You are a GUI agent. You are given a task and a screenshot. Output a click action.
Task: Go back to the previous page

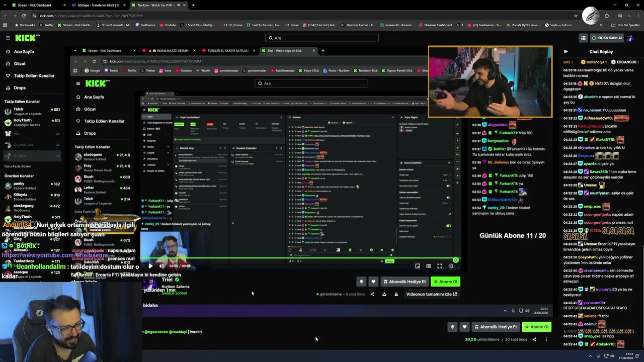pyautogui.click(x=6, y=16)
